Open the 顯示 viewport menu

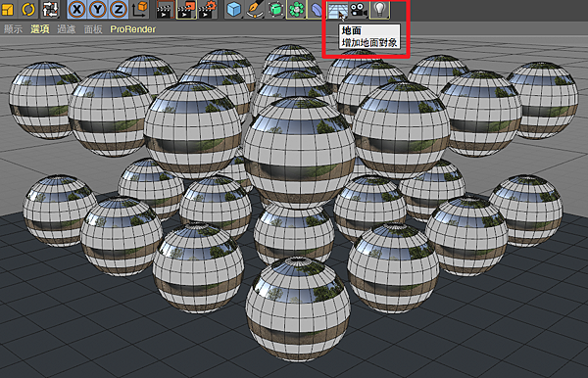point(13,29)
